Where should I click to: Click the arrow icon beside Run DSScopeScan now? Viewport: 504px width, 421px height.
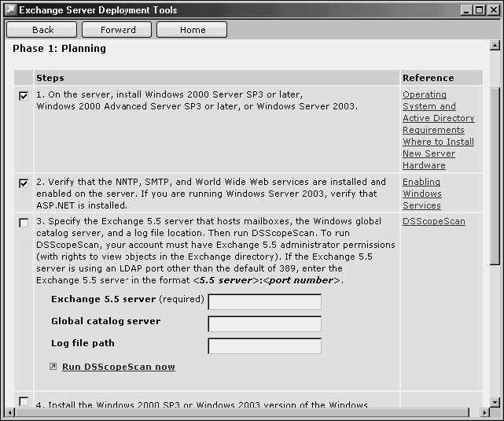tap(53, 367)
